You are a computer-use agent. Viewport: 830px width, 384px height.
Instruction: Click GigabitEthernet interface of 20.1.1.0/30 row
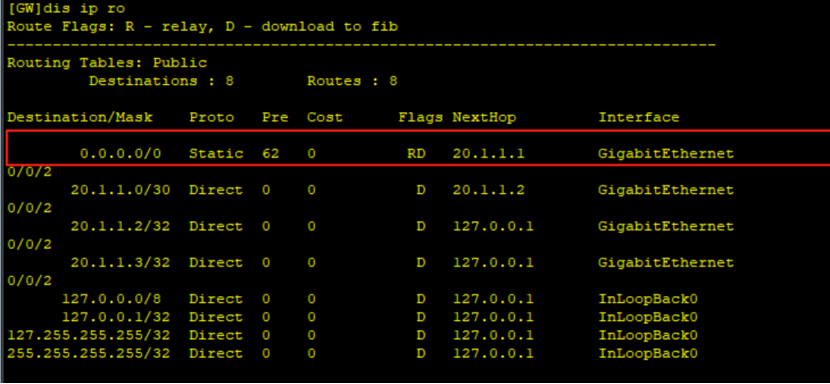[x=666, y=190]
